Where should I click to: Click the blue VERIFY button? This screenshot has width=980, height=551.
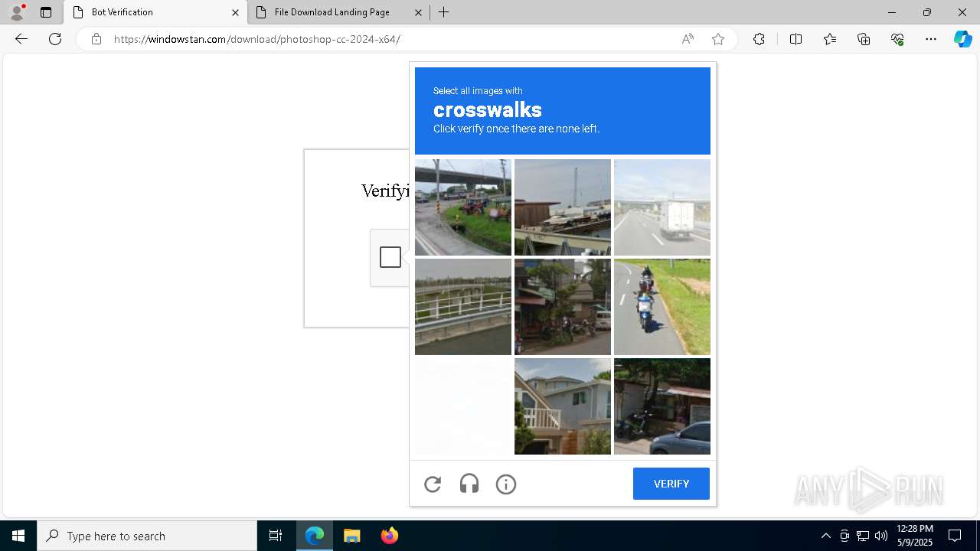[x=671, y=484]
